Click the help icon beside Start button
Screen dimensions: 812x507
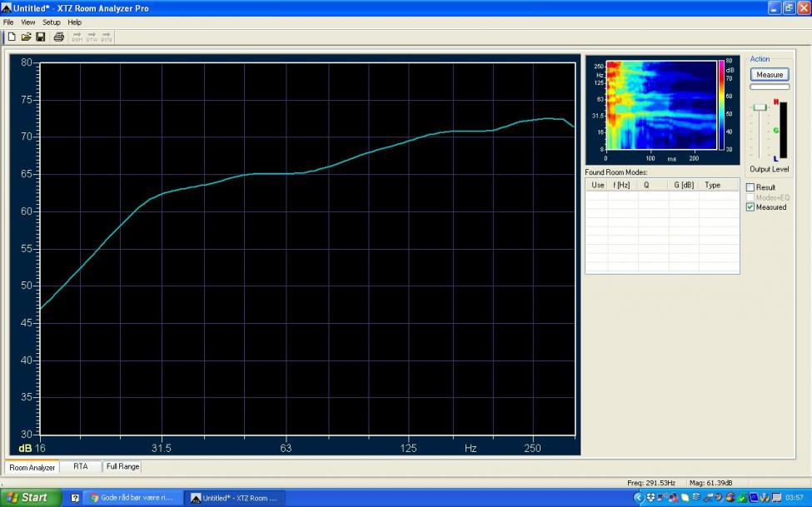[75, 498]
